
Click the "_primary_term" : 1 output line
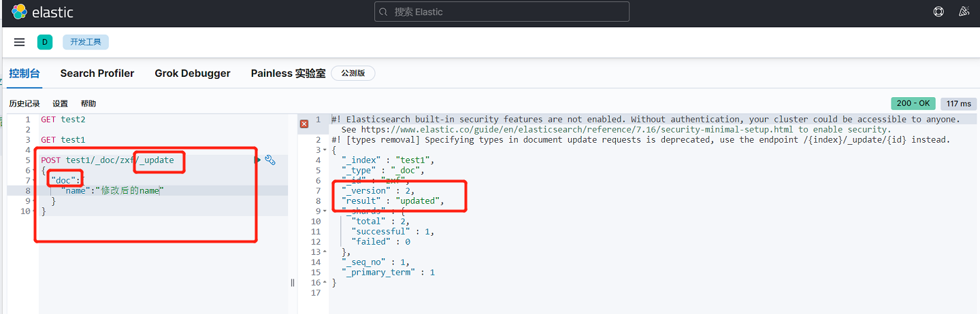coord(388,272)
